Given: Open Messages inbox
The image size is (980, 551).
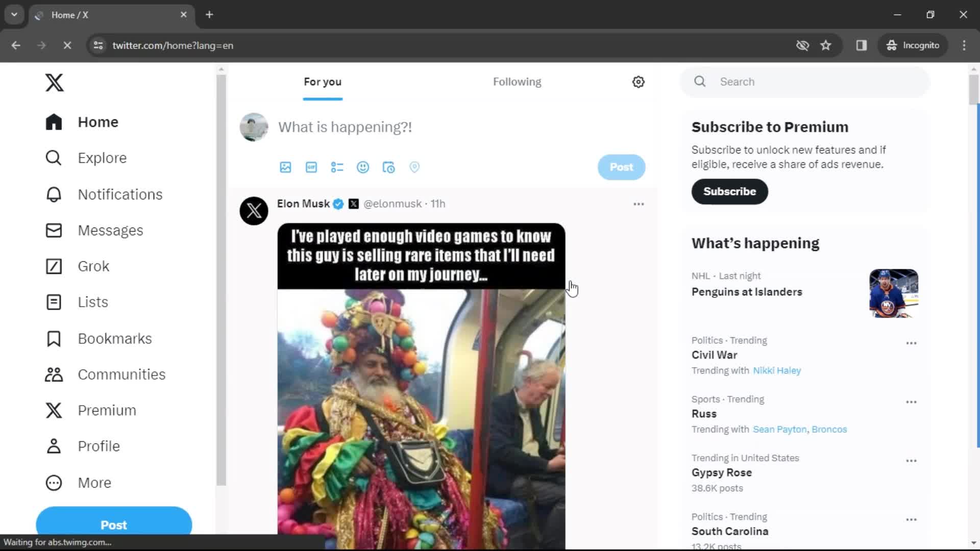Looking at the screenshot, I should pyautogui.click(x=110, y=230).
